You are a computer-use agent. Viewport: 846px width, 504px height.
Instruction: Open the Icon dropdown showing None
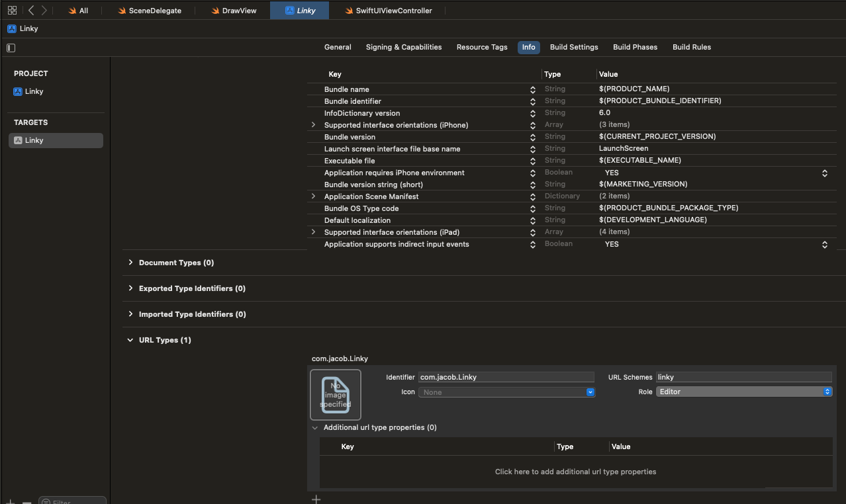pyautogui.click(x=506, y=392)
